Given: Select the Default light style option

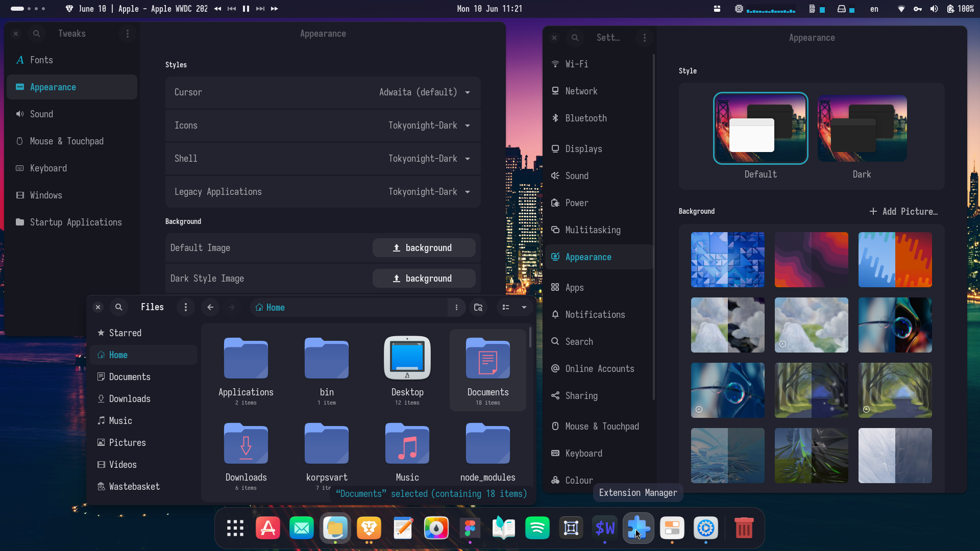Looking at the screenshot, I should [x=761, y=129].
